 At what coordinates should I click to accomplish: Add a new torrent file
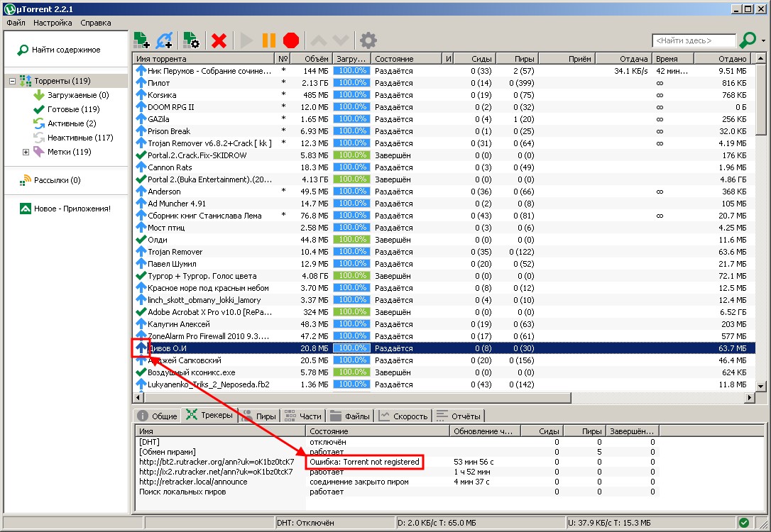[141, 40]
